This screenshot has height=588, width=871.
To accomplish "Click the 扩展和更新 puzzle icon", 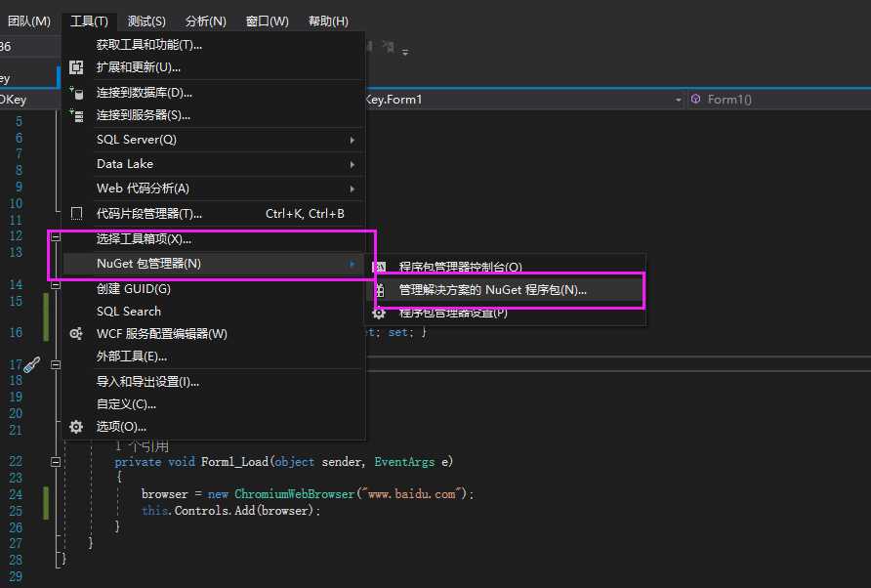I will click(76, 67).
